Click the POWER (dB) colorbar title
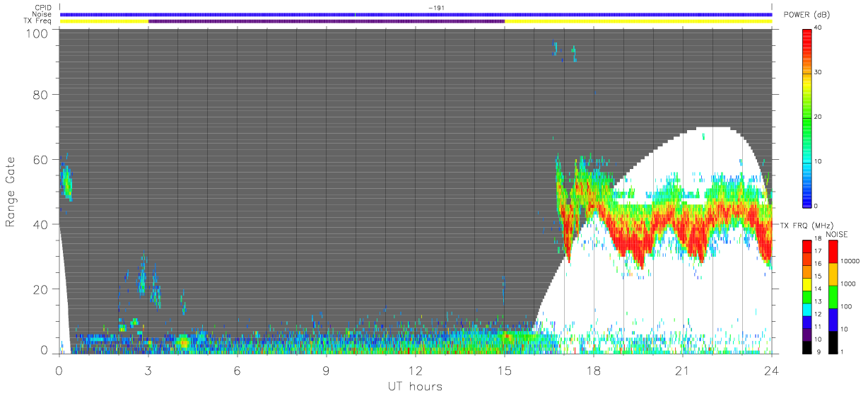Viewport: 868px width, 401px height. [x=807, y=15]
